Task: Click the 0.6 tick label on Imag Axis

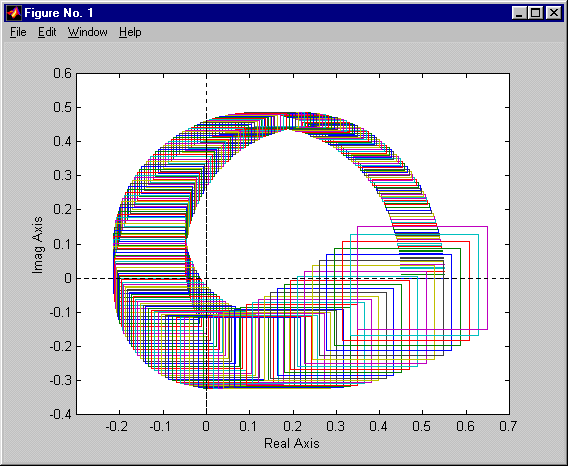Action: [62, 74]
